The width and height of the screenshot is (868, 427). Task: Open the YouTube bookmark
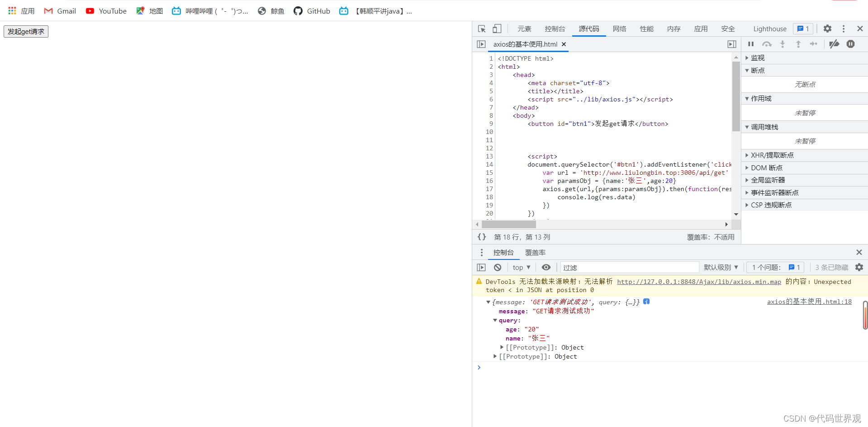[106, 11]
